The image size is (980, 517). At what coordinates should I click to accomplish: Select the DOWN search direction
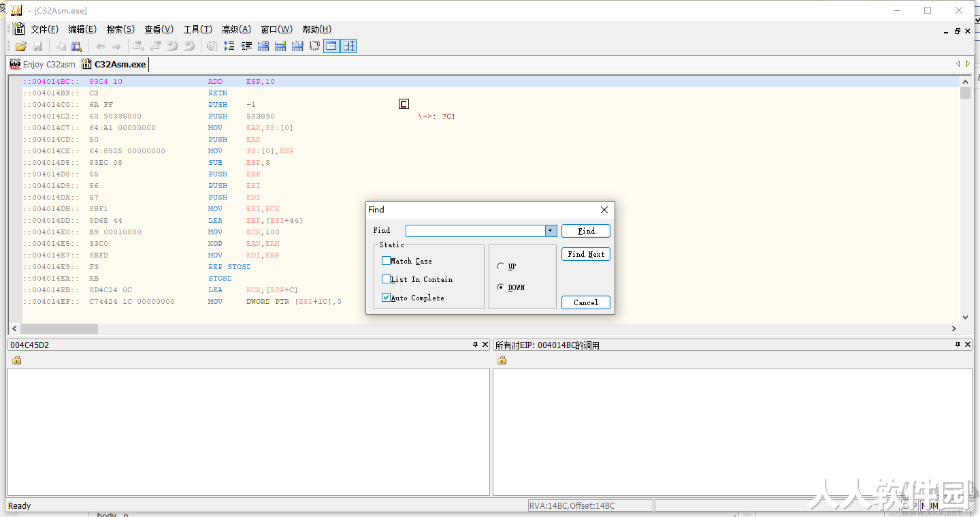pos(501,287)
